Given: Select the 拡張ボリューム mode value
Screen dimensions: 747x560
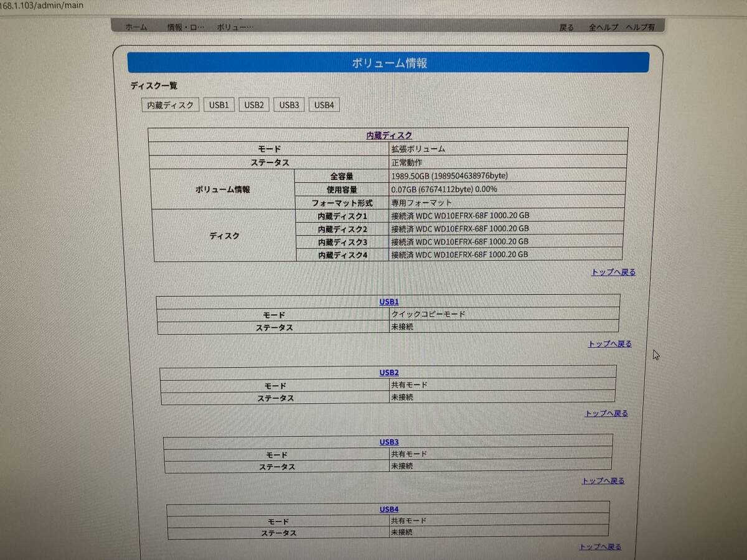Looking at the screenshot, I should click(x=418, y=149).
